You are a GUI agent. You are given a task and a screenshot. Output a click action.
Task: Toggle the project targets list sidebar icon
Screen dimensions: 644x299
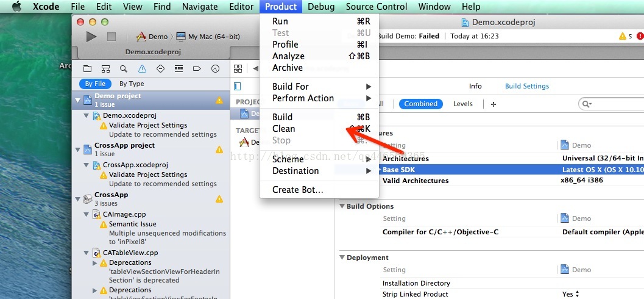coord(238,87)
